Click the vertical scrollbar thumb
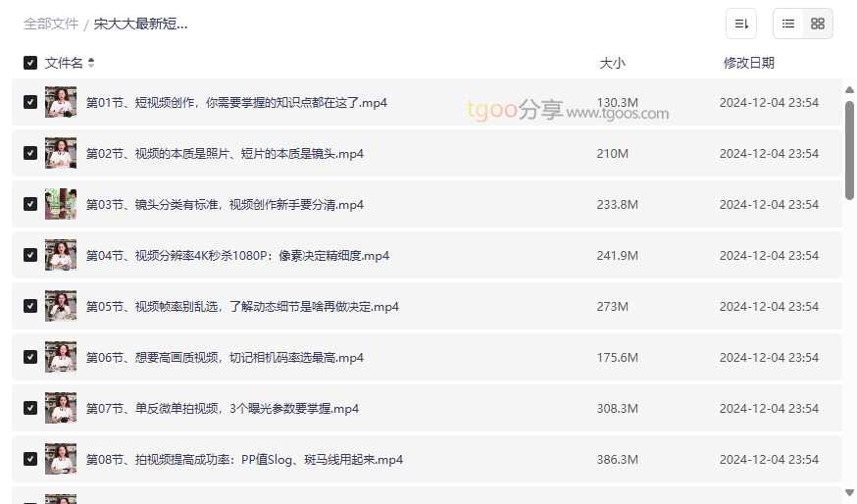Screen dimensions: 857x504 point(849,147)
